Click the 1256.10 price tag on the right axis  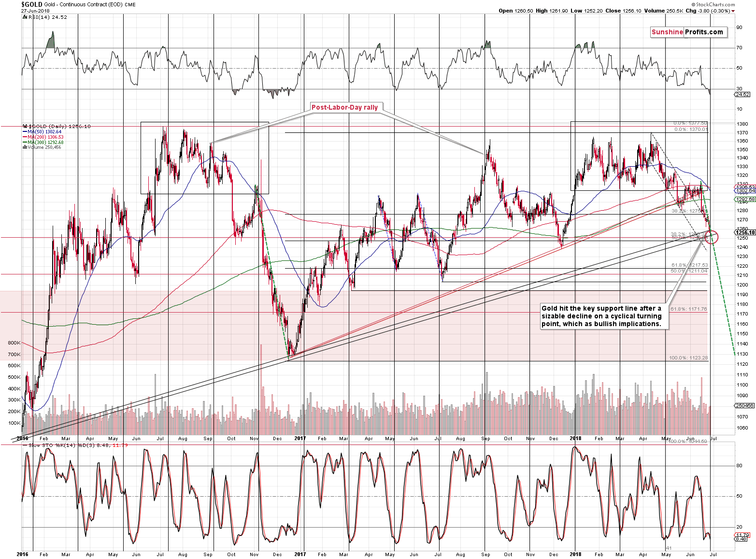pyautogui.click(x=746, y=232)
